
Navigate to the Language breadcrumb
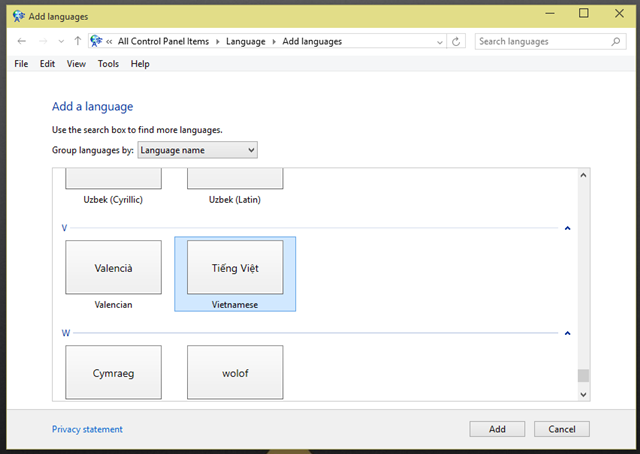246,41
